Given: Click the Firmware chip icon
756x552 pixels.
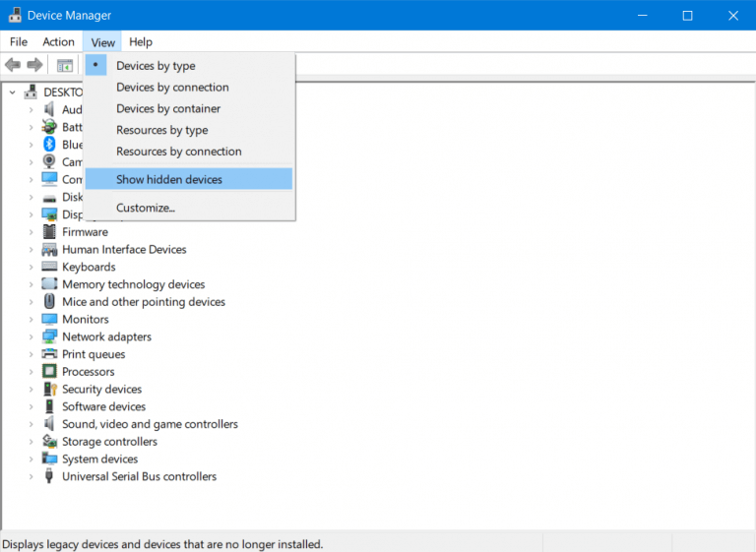Looking at the screenshot, I should 49,231.
